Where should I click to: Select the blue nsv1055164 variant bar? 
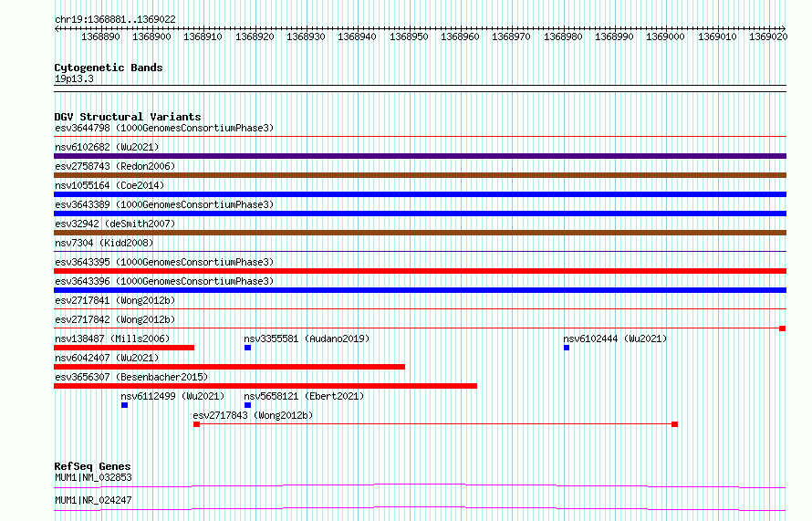(x=420, y=194)
